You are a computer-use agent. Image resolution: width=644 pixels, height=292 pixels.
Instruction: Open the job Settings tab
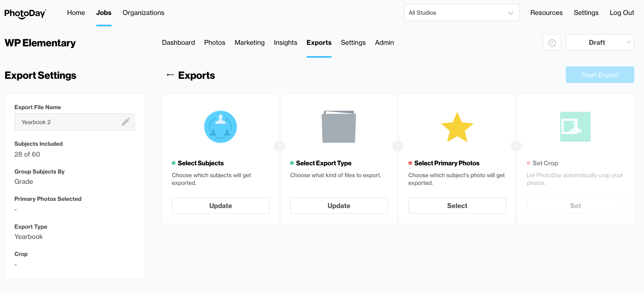353,42
